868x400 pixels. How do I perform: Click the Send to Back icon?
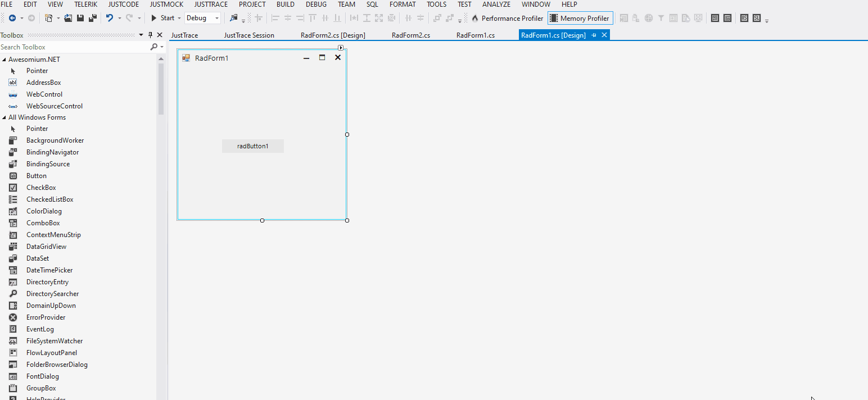pyautogui.click(x=450, y=18)
